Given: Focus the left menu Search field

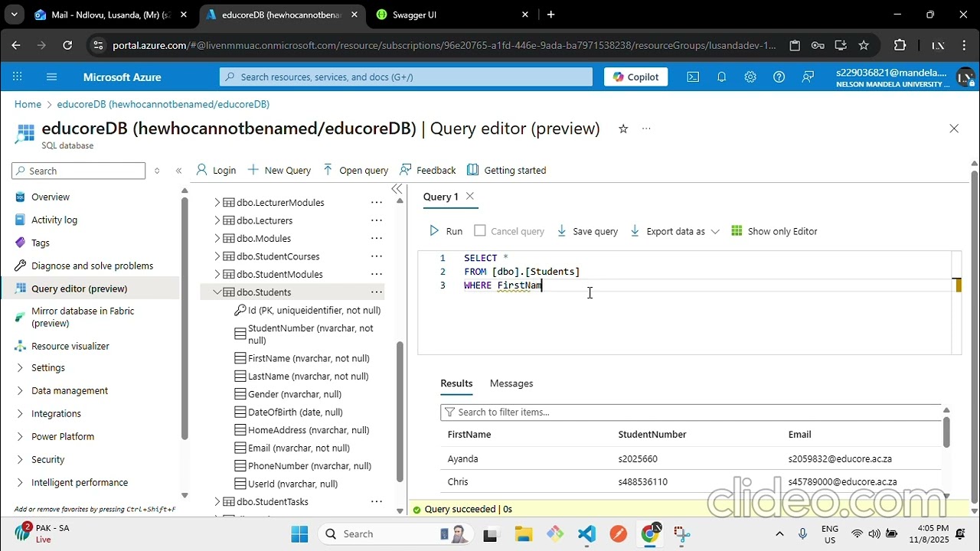Looking at the screenshot, I should [78, 171].
